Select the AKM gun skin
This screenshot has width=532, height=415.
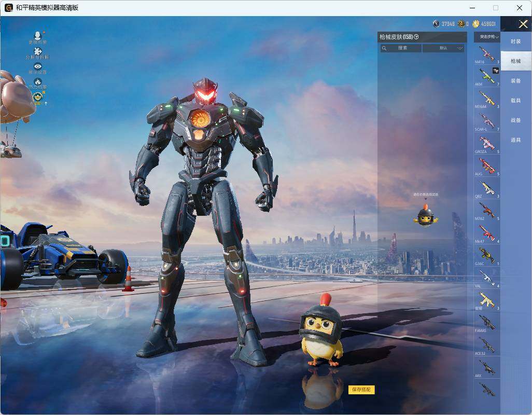[487, 76]
